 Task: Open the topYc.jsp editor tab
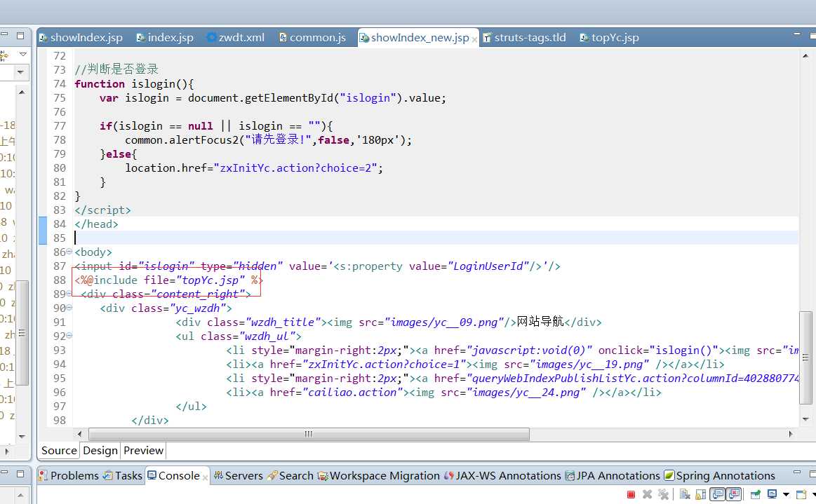tap(610, 37)
